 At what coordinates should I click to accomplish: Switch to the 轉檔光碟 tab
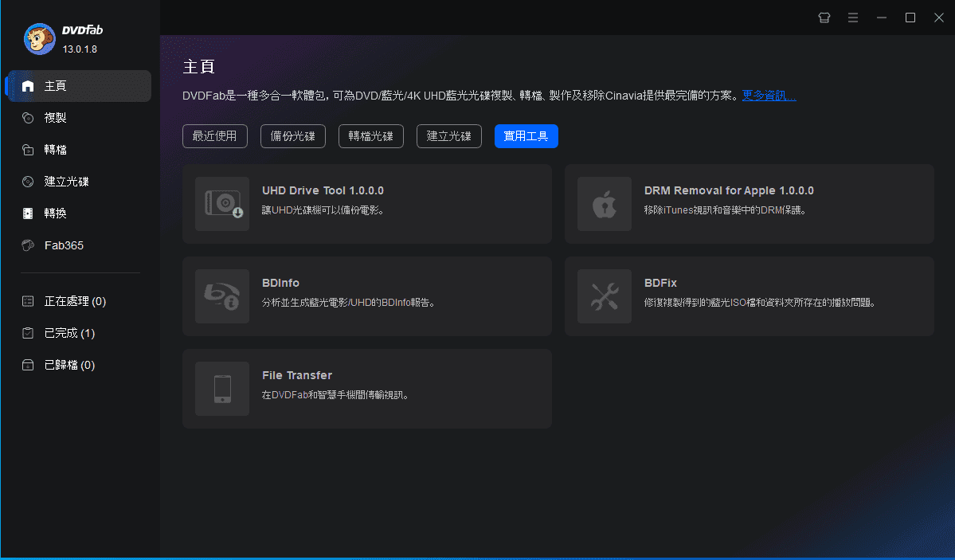(x=371, y=136)
